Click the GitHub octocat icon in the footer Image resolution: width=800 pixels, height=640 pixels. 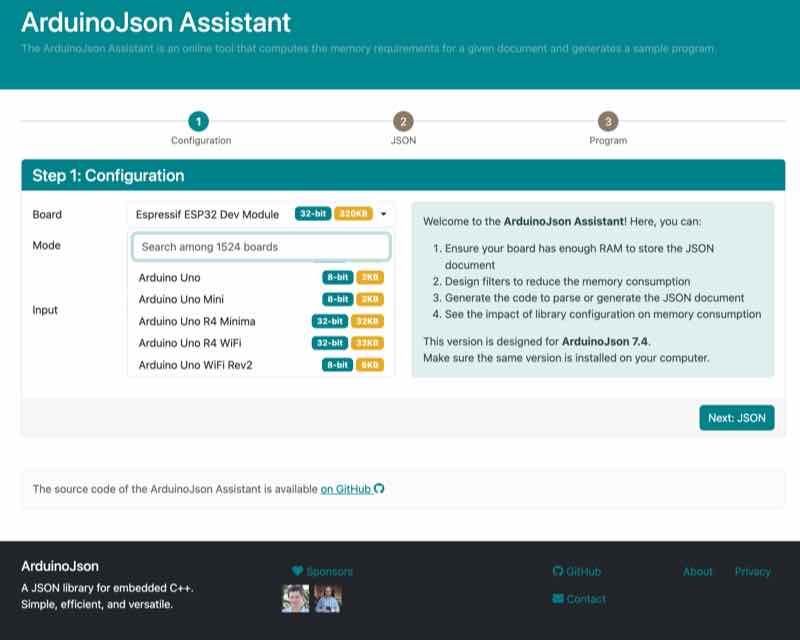pos(557,571)
